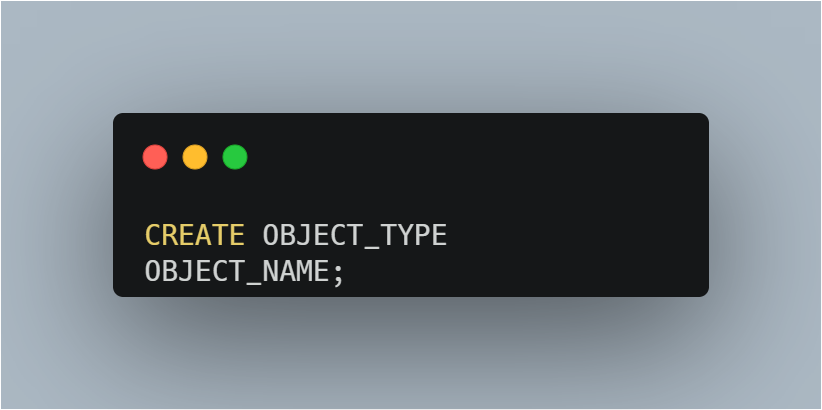Click the final E in CREATE
The height and width of the screenshot is (410, 822).
click(x=236, y=236)
